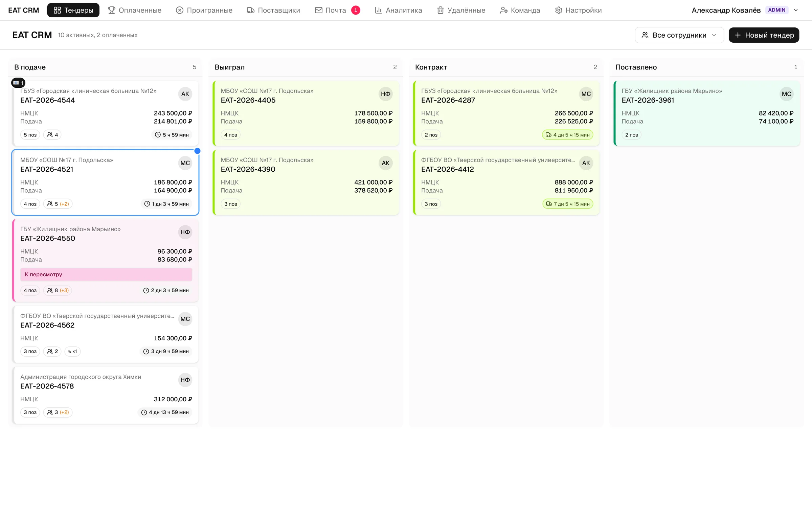This screenshot has height=508, width=812.
Task: Click the gear icon next to Настройки
Action: click(x=559, y=10)
